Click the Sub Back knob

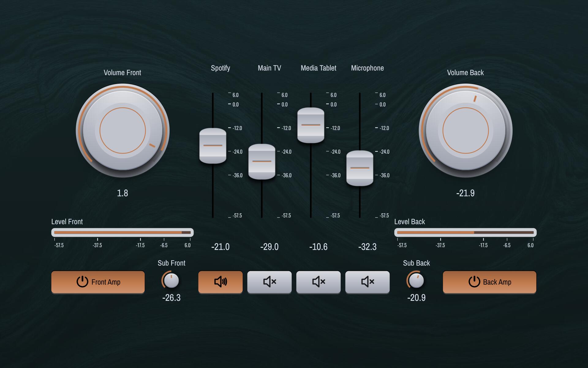(416, 280)
